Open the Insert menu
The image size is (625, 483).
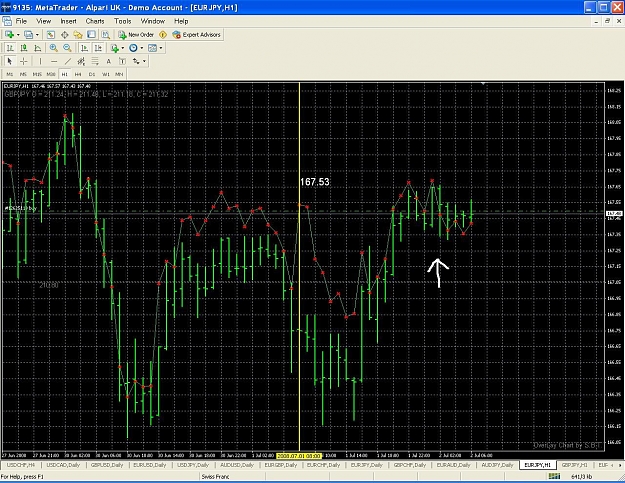point(69,21)
